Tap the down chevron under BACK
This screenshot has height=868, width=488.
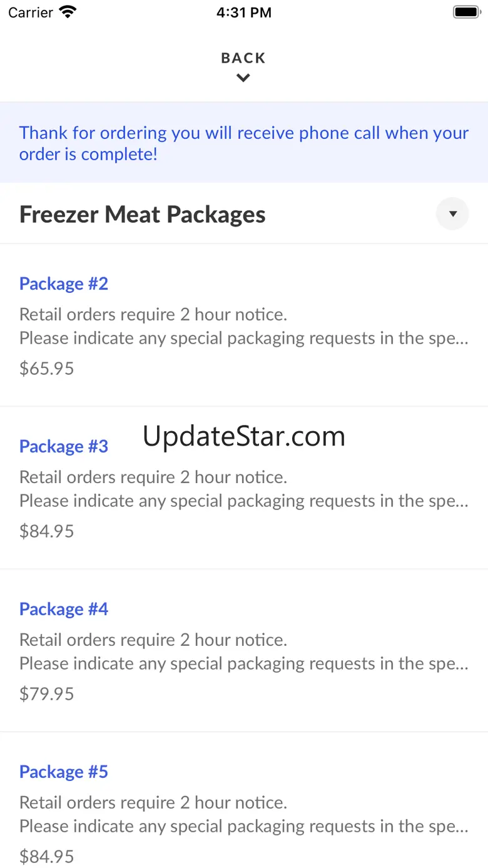(243, 78)
